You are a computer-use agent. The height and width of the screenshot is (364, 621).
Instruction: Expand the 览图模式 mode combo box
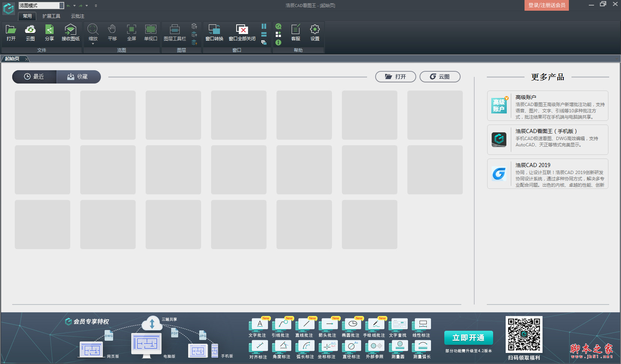61,6
